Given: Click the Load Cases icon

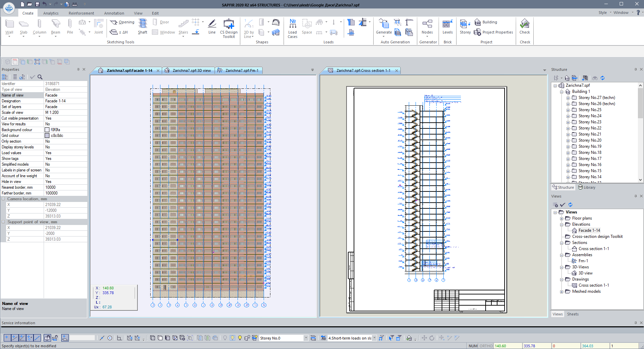Looking at the screenshot, I should [292, 27].
